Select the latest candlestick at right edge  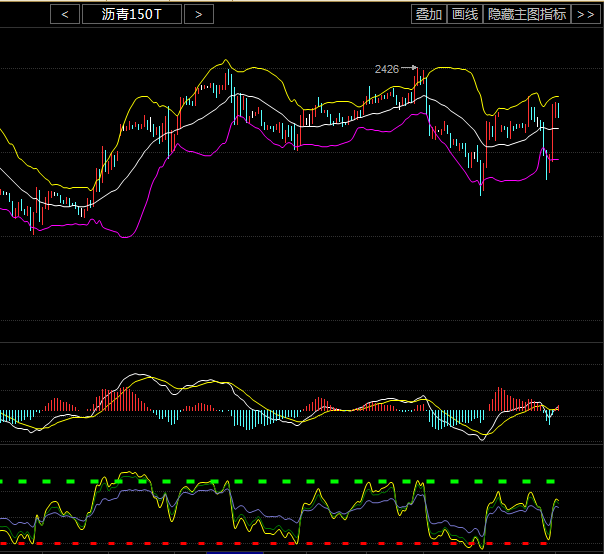557,110
